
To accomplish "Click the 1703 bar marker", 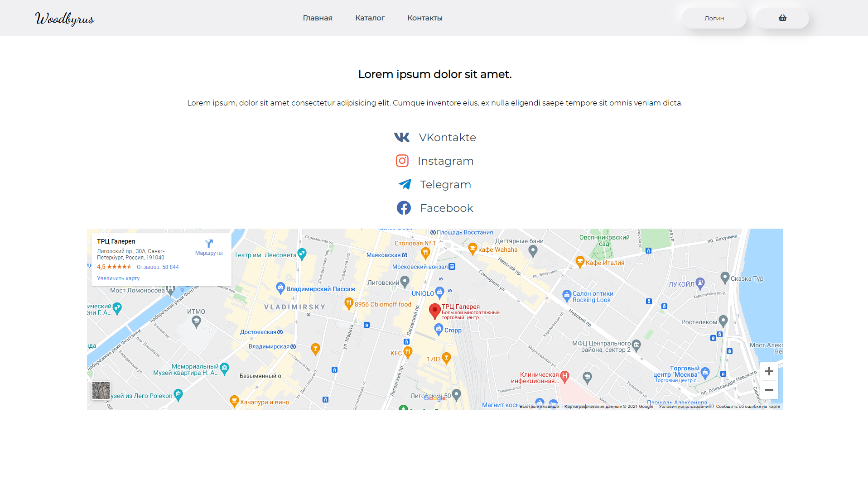I will [446, 358].
